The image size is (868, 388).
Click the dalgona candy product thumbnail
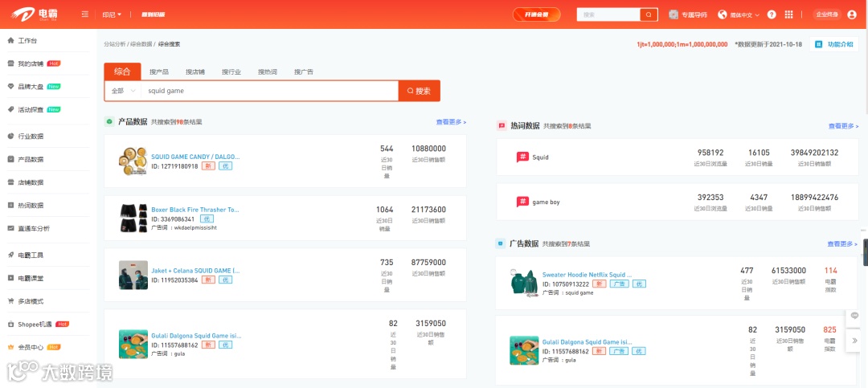coord(133,161)
